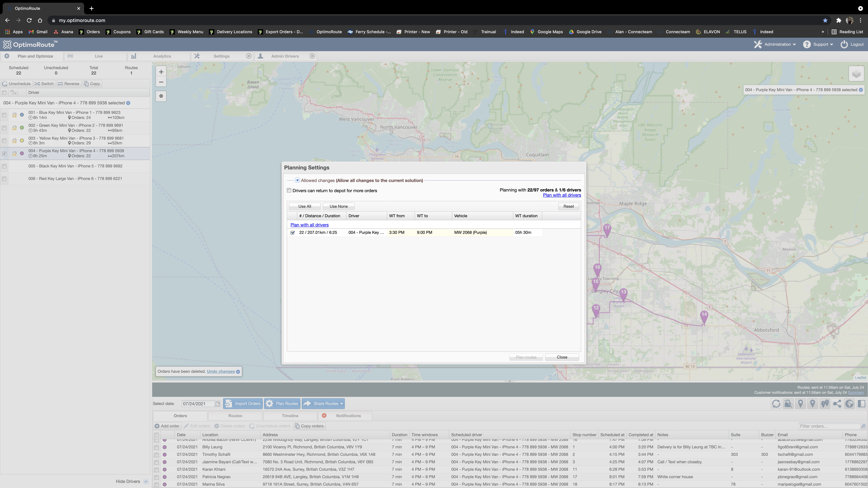Image resolution: width=868 pixels, height=488 pixels.
Task: Click the refresh icon in map toolbar
Action: (x=776, y=403)
